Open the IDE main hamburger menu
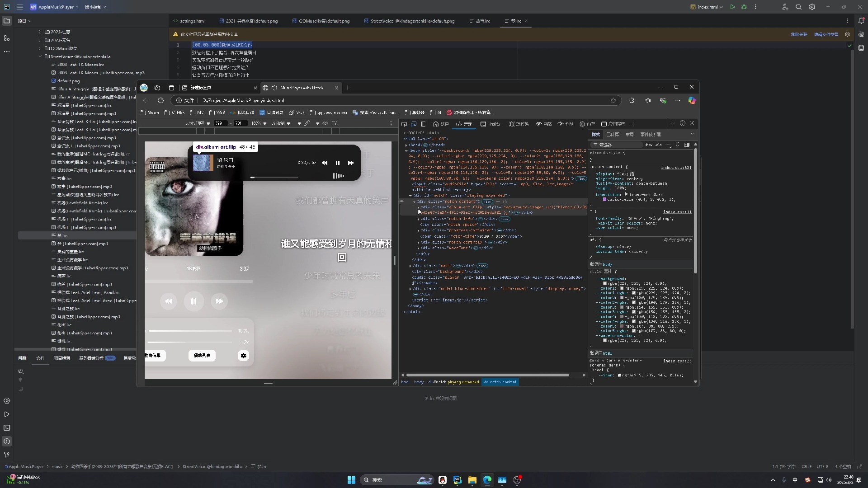Viewport: 868px width, 488px height. pos(20,7)
